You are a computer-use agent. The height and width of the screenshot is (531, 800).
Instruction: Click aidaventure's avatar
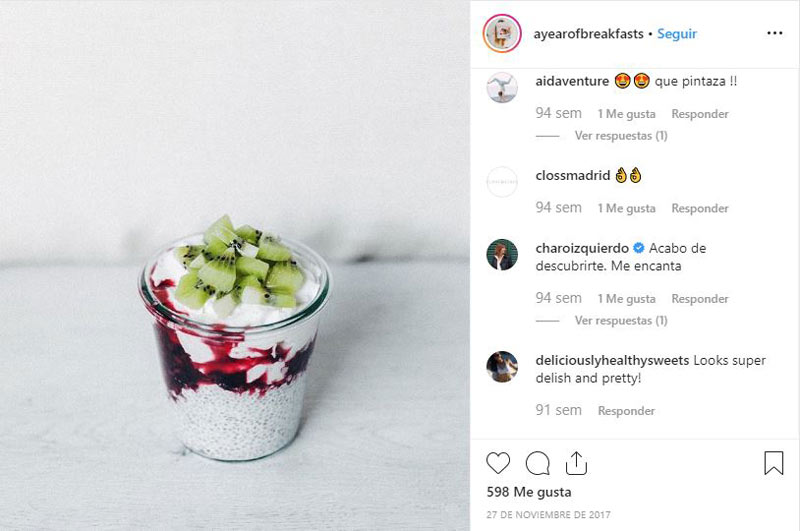[502, 87]
